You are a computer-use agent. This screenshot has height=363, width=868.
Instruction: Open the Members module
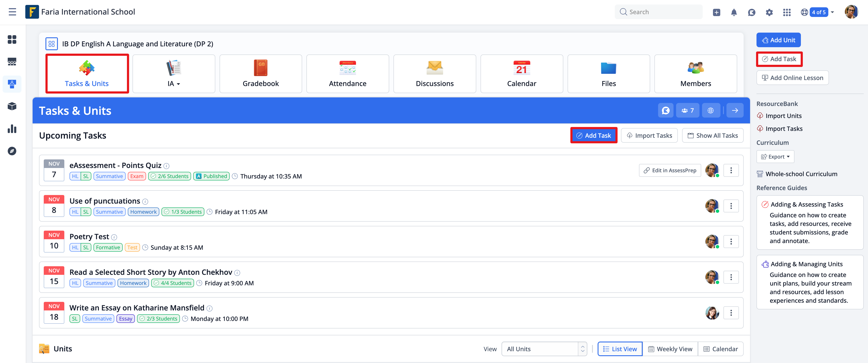[695, 73]
